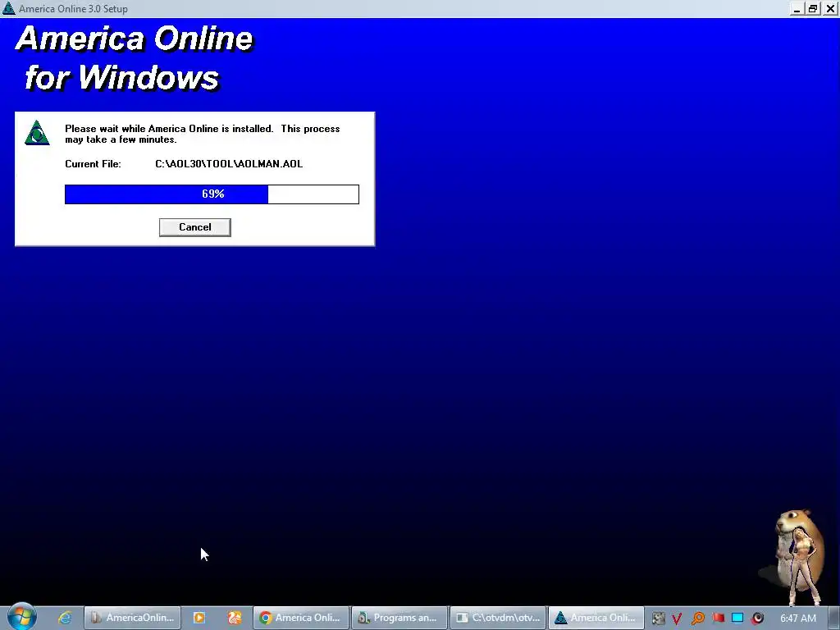Click the 69% installation progress bar
The image size is (840, 630).
(212, 194)
